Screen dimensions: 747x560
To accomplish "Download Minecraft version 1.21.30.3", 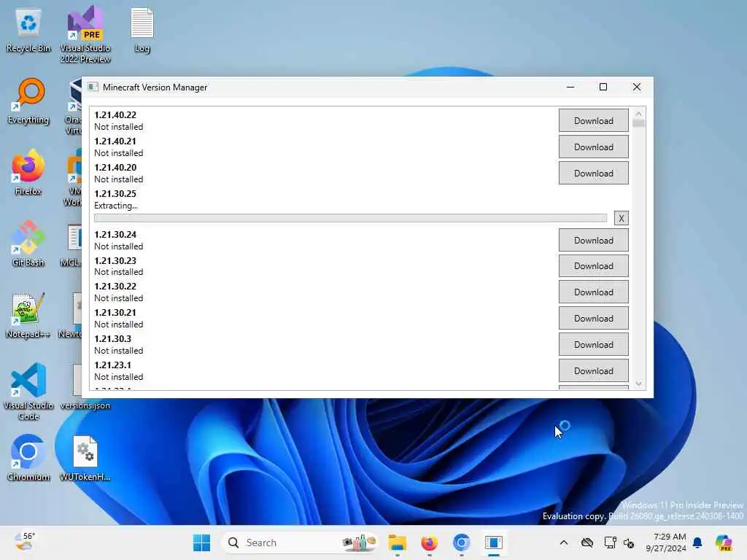I will [593, 344].
